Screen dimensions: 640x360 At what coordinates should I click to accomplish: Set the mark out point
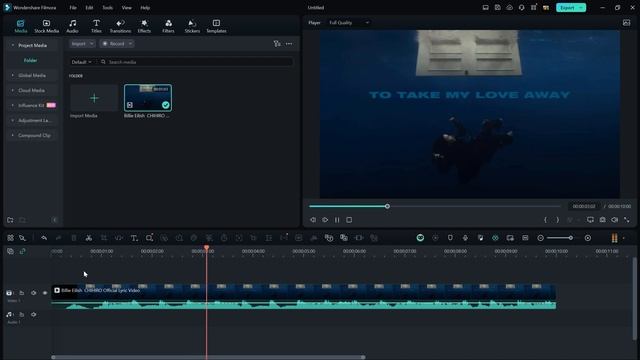558,220
